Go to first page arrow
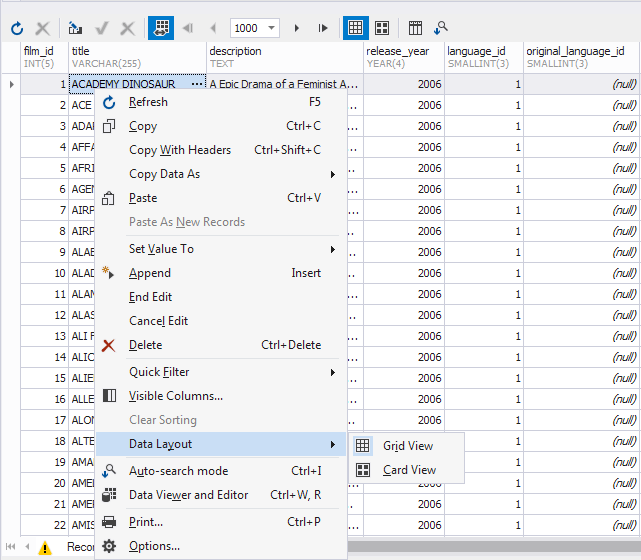Screen dimensions: 641x560 (188, 28)
